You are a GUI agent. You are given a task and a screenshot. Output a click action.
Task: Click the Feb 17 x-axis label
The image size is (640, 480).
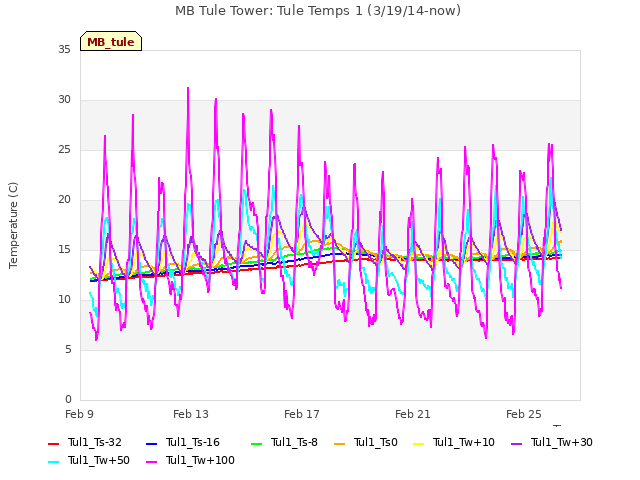coord(302,414)
